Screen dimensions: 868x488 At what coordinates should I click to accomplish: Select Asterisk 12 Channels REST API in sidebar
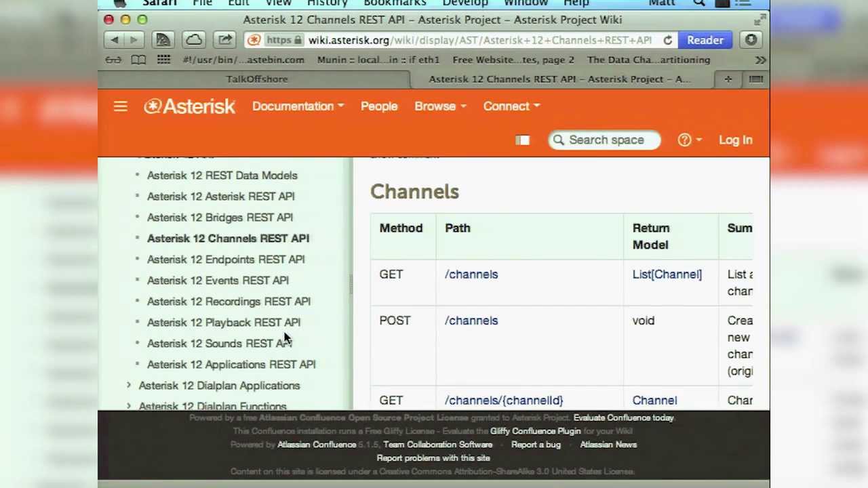[228, 239]
